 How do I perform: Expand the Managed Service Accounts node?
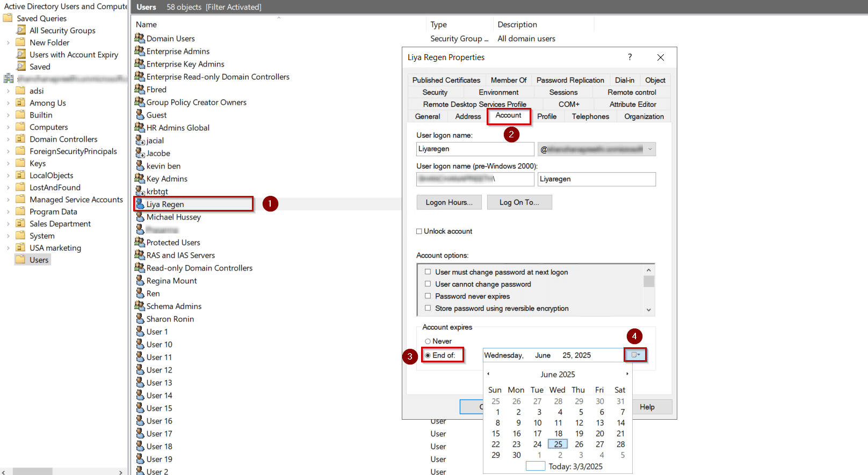pyautogui.click(x=8, y=200)
